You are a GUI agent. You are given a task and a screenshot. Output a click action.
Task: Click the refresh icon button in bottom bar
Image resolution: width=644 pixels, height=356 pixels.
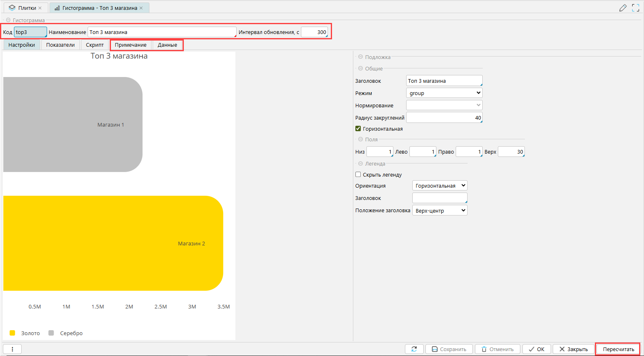click(x=414, y=349)
